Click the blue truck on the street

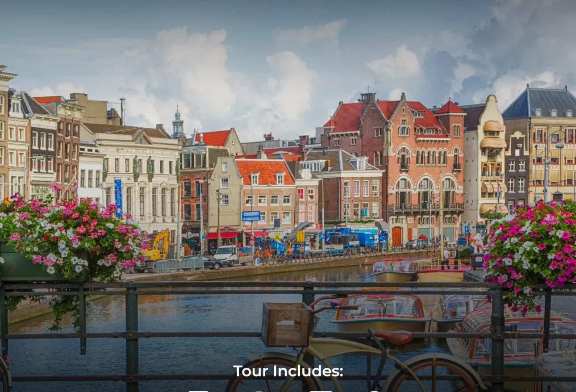pos(353,240)
